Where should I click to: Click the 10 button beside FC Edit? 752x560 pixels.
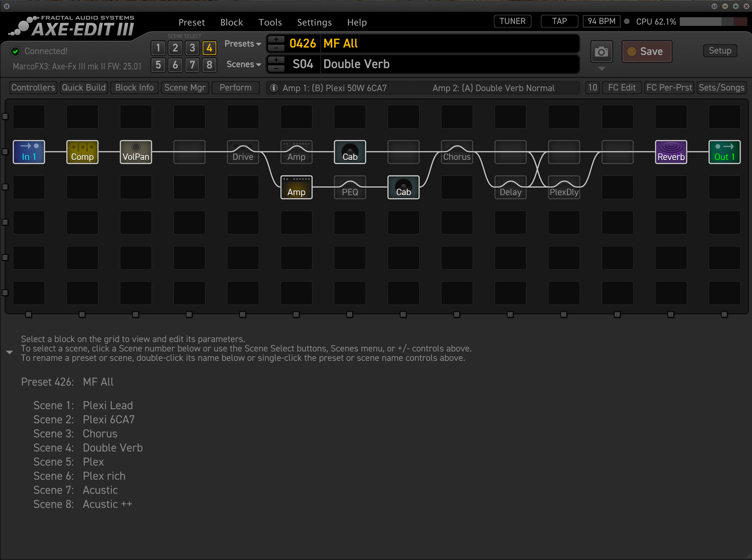(x=592, y=88)
